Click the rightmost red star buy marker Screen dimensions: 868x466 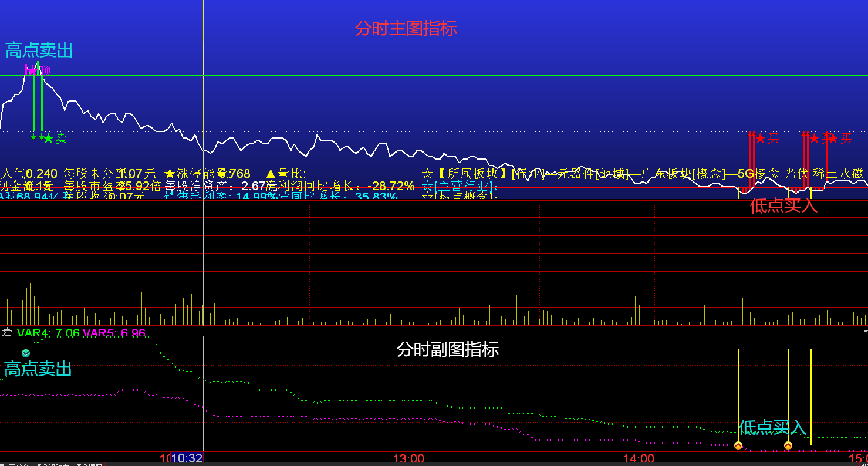[x=833, y=139]
